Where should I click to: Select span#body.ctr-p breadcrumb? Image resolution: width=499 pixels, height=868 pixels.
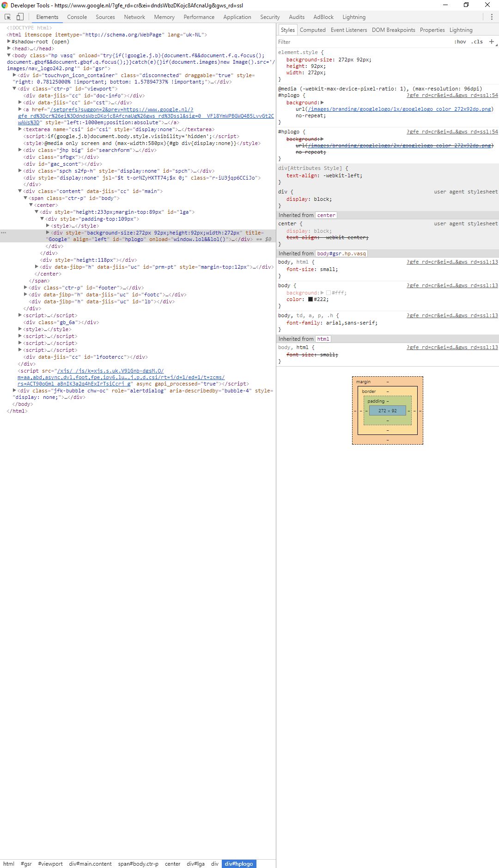138,864
